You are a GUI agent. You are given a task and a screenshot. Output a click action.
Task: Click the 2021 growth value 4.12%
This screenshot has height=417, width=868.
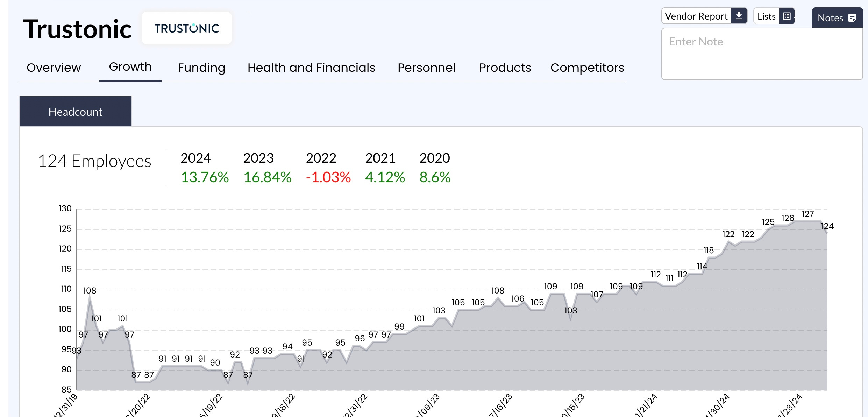coord(385,177)
